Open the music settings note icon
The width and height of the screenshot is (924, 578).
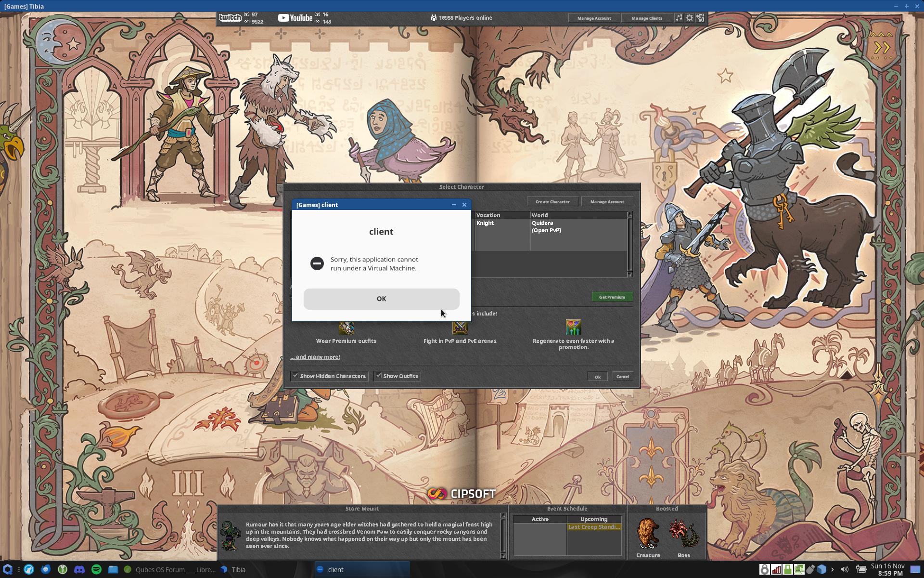679,18
